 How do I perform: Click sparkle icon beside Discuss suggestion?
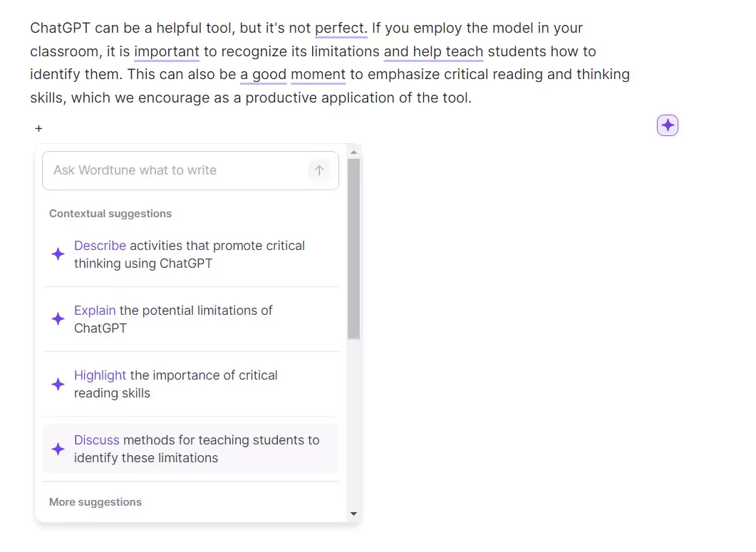(58, 449)
